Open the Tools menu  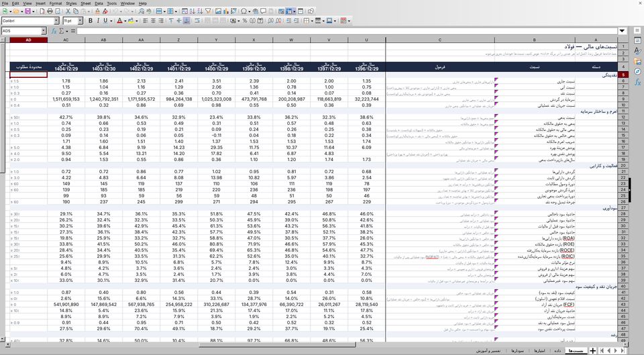(112, 3)
